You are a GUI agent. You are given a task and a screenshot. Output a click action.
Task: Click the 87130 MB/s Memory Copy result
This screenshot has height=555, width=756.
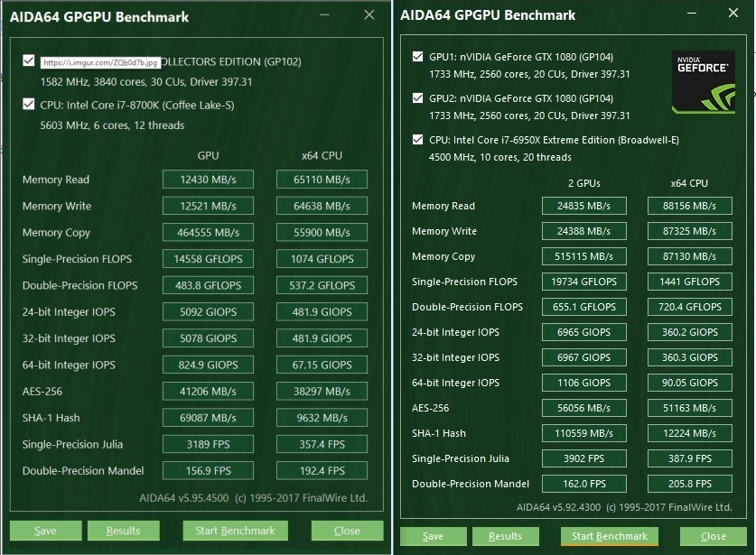(x=689, y=256)
